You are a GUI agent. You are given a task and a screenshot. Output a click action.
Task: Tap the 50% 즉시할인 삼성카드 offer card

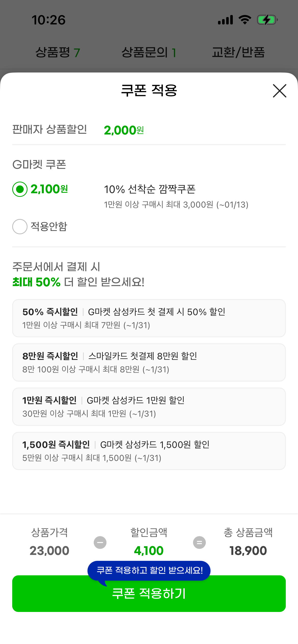149,318
